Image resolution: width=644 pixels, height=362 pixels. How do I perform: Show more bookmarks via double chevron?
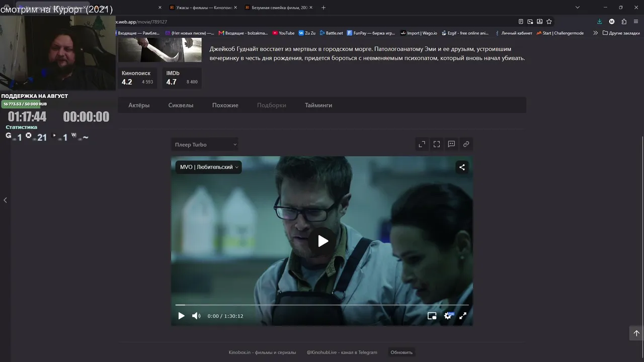tap(596, 33)
